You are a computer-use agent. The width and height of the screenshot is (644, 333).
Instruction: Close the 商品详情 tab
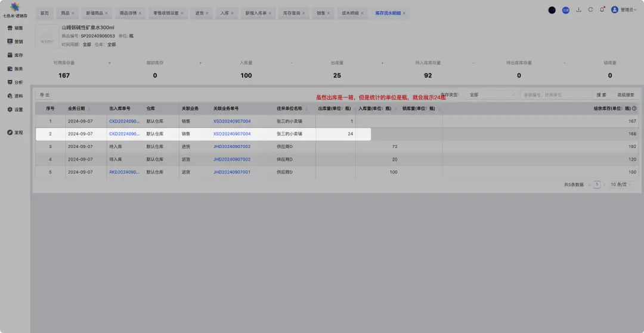click(140, 13)
